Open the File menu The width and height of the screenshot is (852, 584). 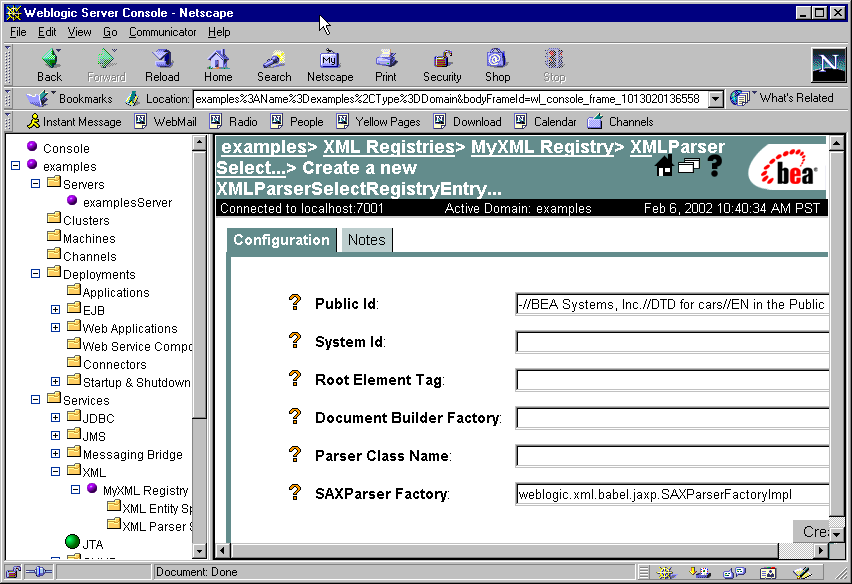(x=18, y=32)
